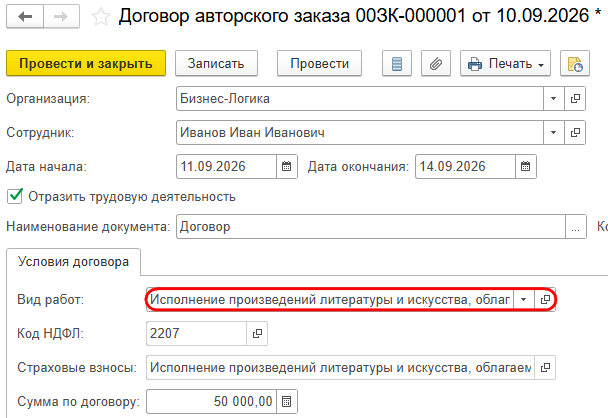The image size is (608, 418).
Task: Go back with the left arrow button
Action: pyautogui.click(x=25, y=17)
